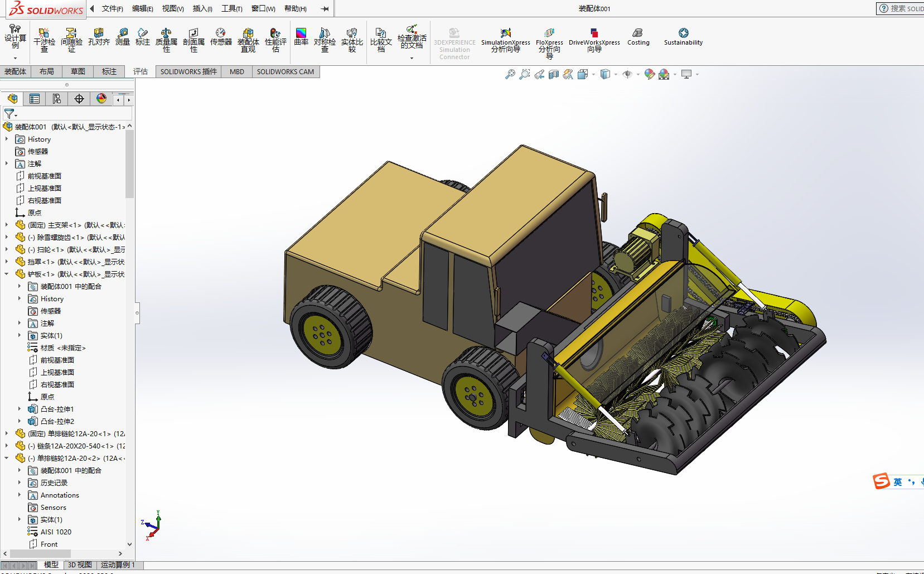Switch to the 运动算例 1 bottom tab

click(118, 565)
